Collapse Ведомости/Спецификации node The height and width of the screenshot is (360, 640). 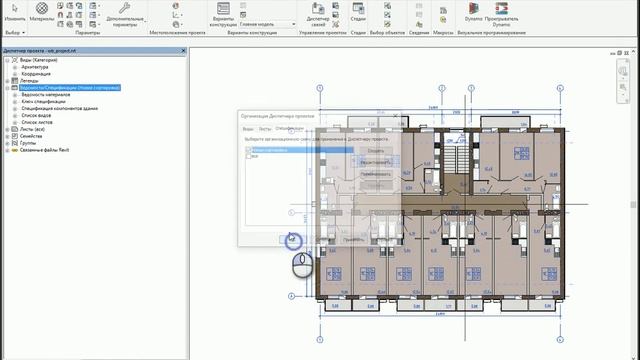7,88
